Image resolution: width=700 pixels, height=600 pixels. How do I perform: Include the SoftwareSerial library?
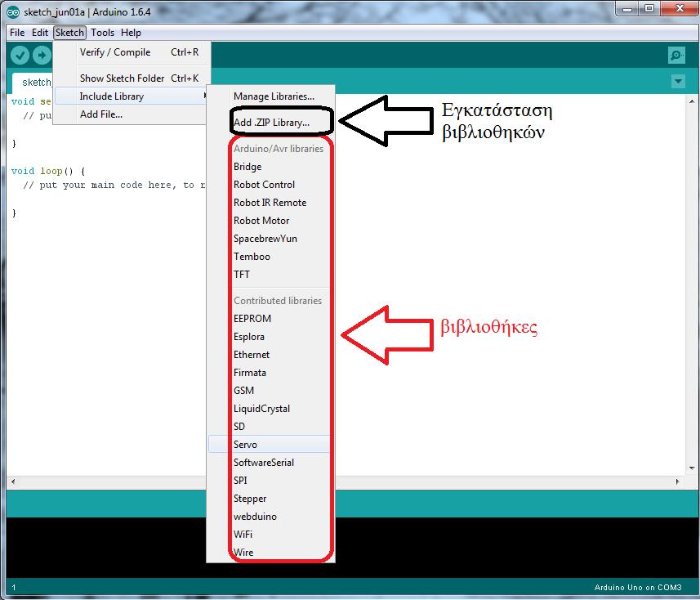click(x=270, y=463)
